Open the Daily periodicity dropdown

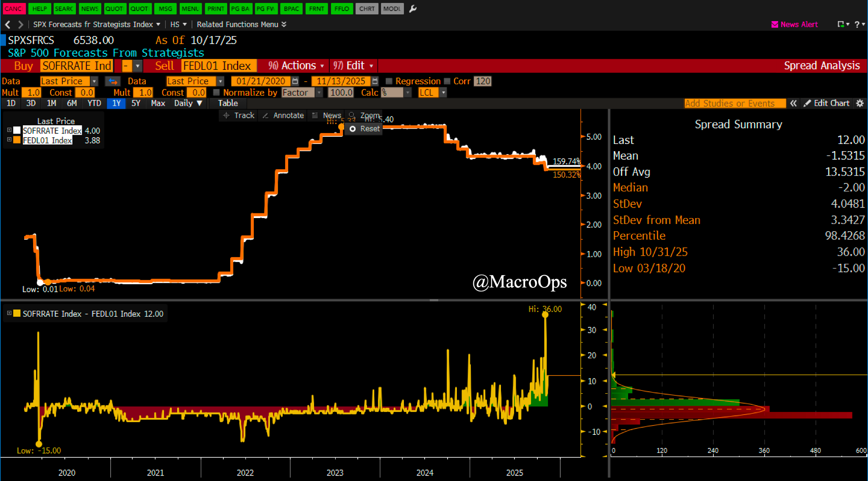click(x=188, y=103)
